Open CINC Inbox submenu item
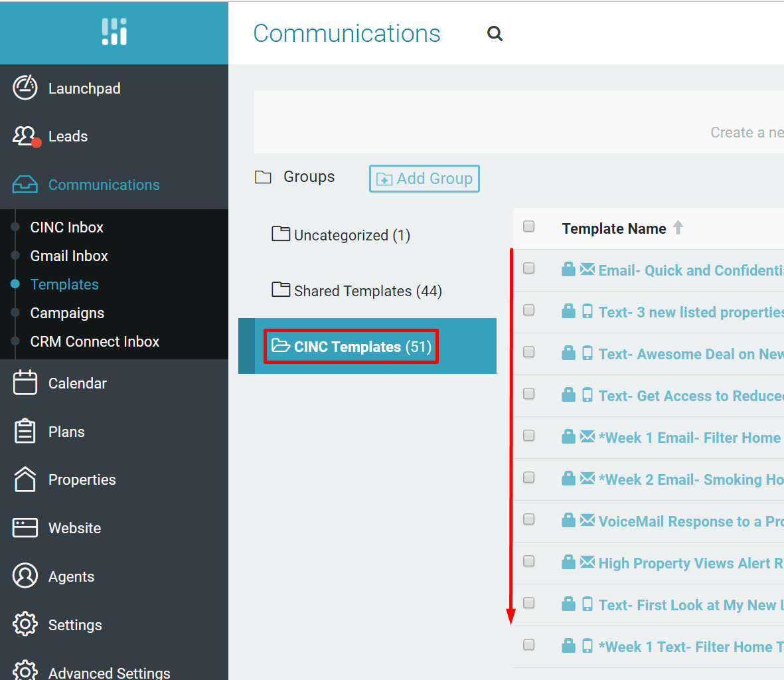 pos(67,228)
